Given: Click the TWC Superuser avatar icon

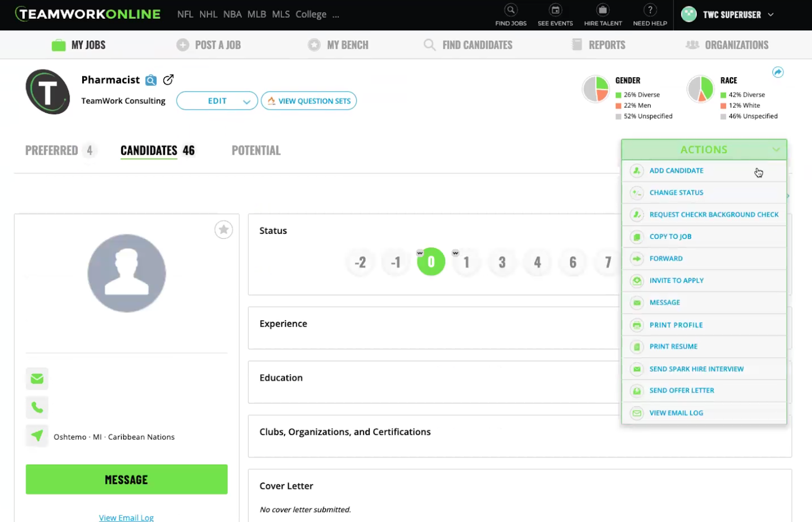Looking at the screenshot, I should (689, 14).
